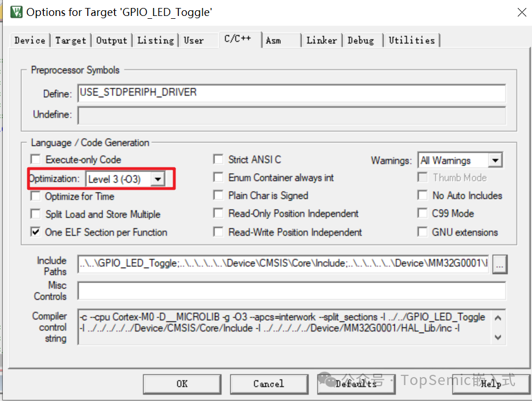Click the Include Paths field
532x401 pixels.
pos(283,264)
